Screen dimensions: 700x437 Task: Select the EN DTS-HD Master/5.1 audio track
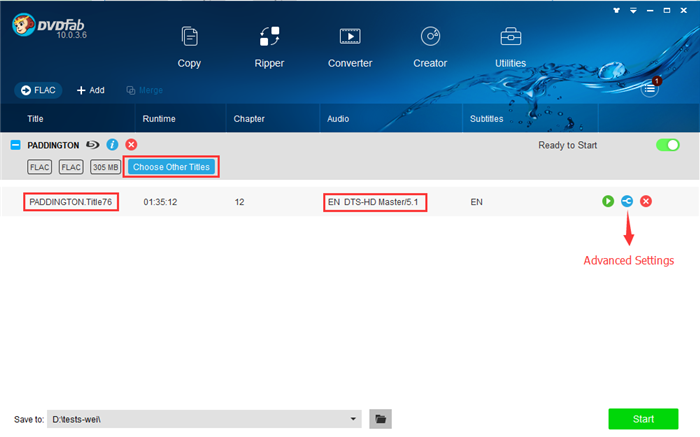(377, 201)
